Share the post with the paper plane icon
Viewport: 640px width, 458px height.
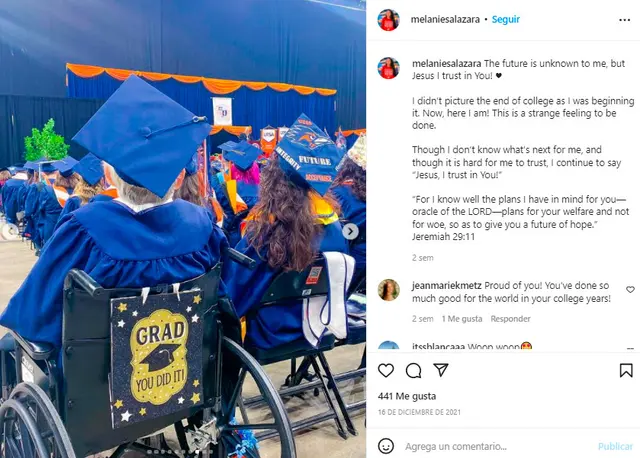tap(441, 370)
